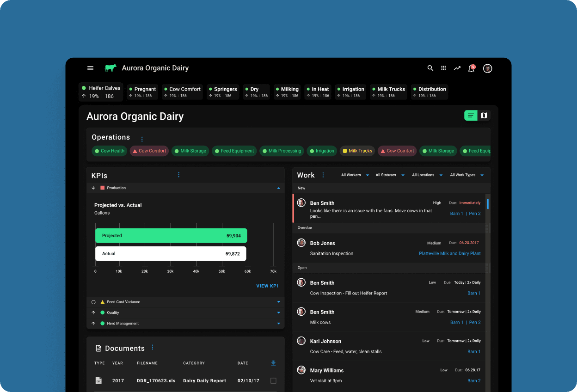This screenshot has height=392, width=577.
Task: Click the green Projected bar 59,904
Action: pos(171,235)
